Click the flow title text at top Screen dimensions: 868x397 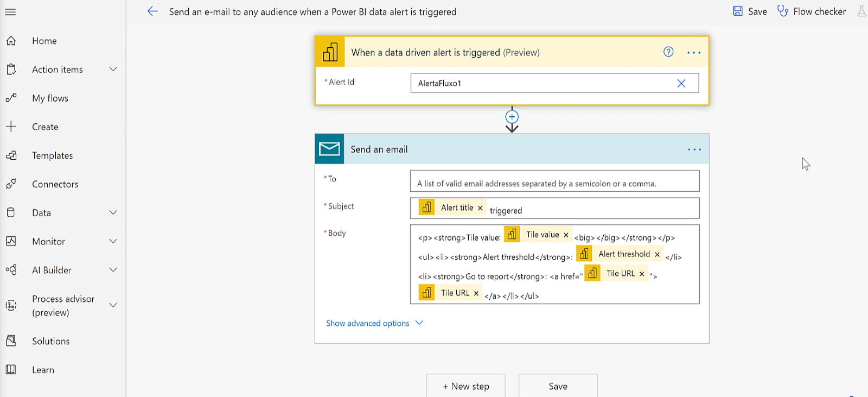point(312,12)
